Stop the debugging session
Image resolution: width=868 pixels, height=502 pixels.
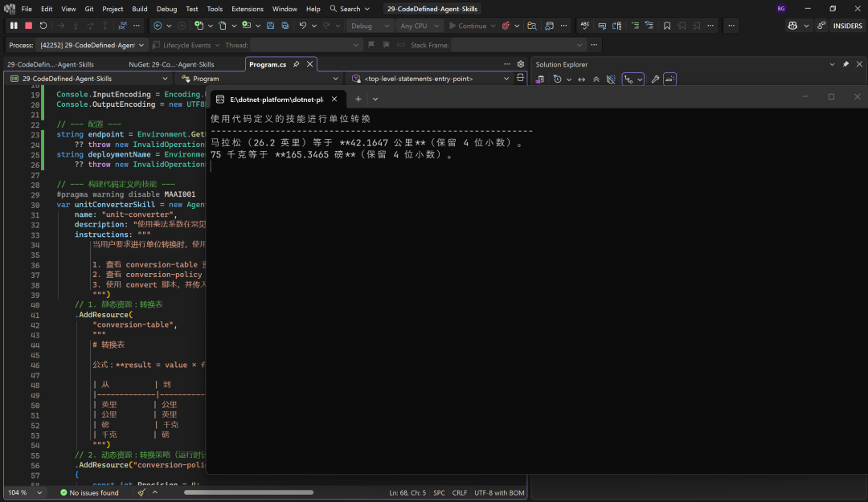28,25
